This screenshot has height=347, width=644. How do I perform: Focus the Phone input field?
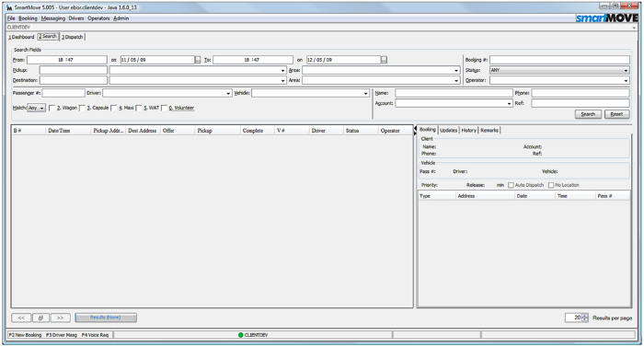[581, 93]
